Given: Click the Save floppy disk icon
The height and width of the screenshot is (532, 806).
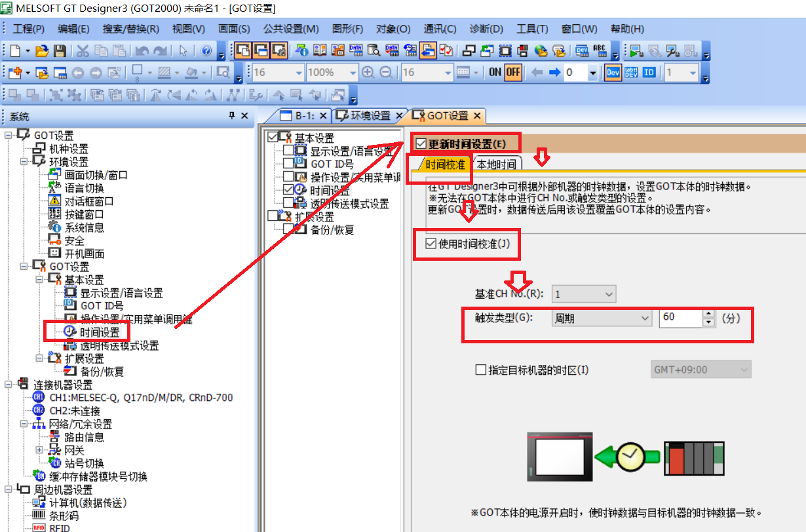Looking at the screenshot, I should (x=59, y=51).
